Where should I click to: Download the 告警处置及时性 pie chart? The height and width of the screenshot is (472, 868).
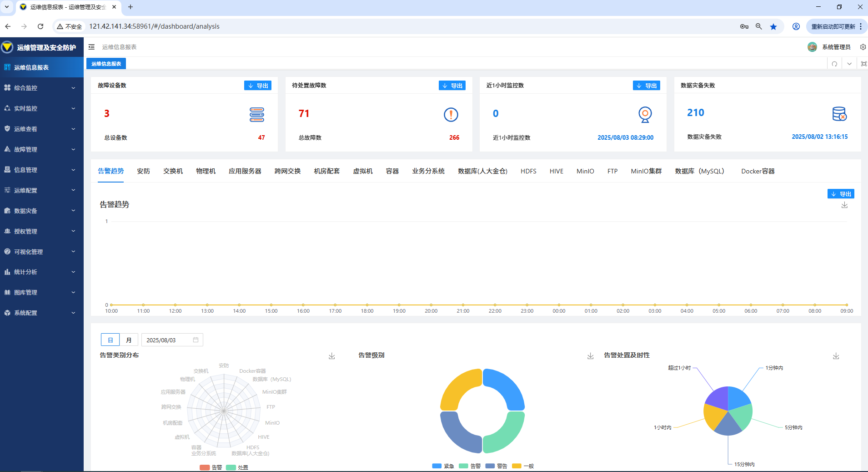pyautogui.click(x=836, y=356)
